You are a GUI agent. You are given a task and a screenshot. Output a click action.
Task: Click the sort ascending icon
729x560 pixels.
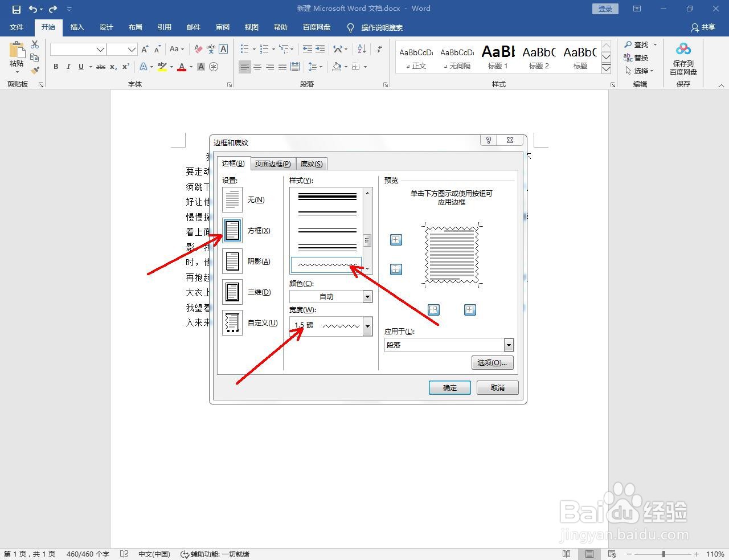[361, 49]
